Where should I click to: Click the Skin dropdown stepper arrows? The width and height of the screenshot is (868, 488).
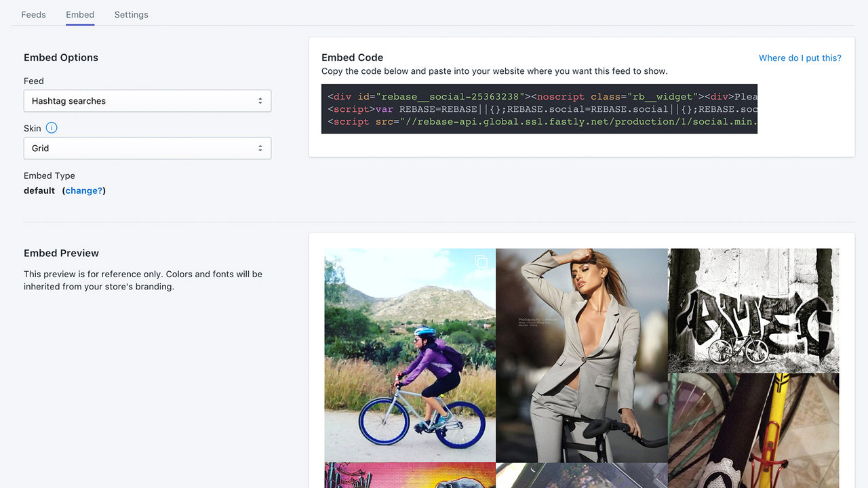point(260,148)
